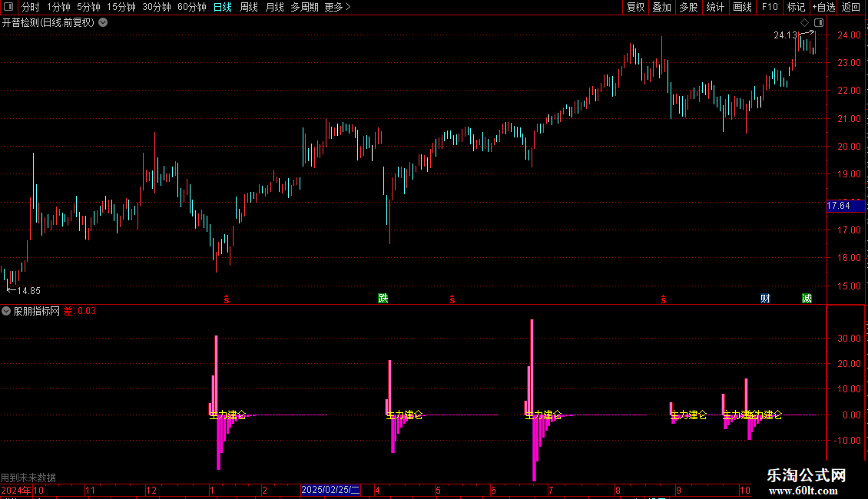The width and height of the screenshot is (868, 499).
Task: Open the 统计 statistics tool
Action: click(x=714, y=7)
